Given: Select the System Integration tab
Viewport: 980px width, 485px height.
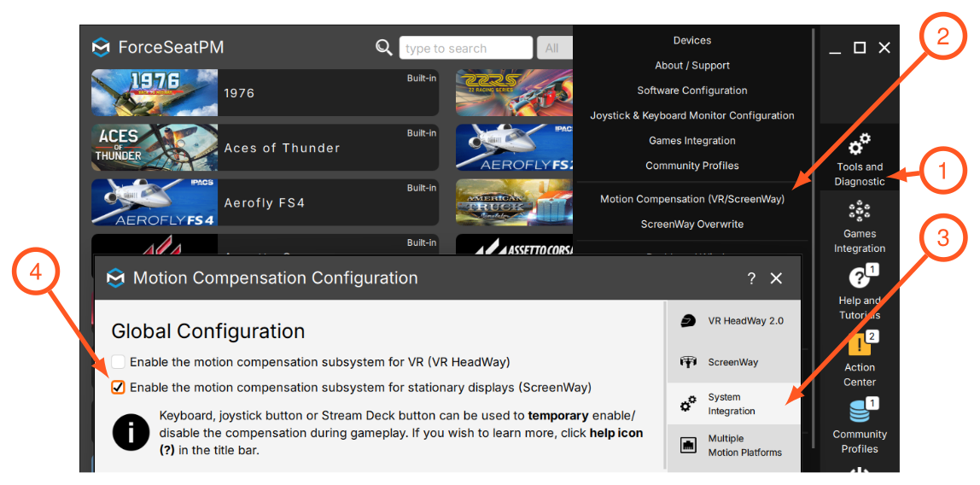Looking at the screenshot, I should [x=733, y=404].
